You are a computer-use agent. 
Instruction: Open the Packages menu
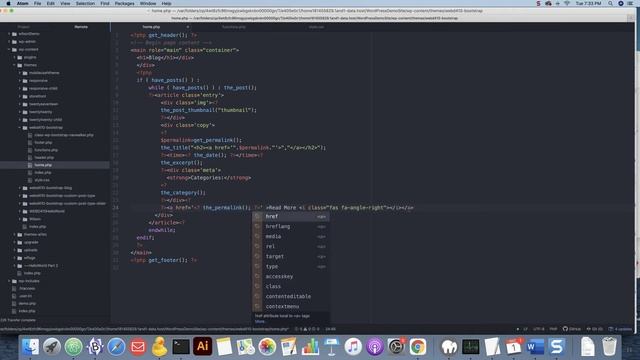124,3
